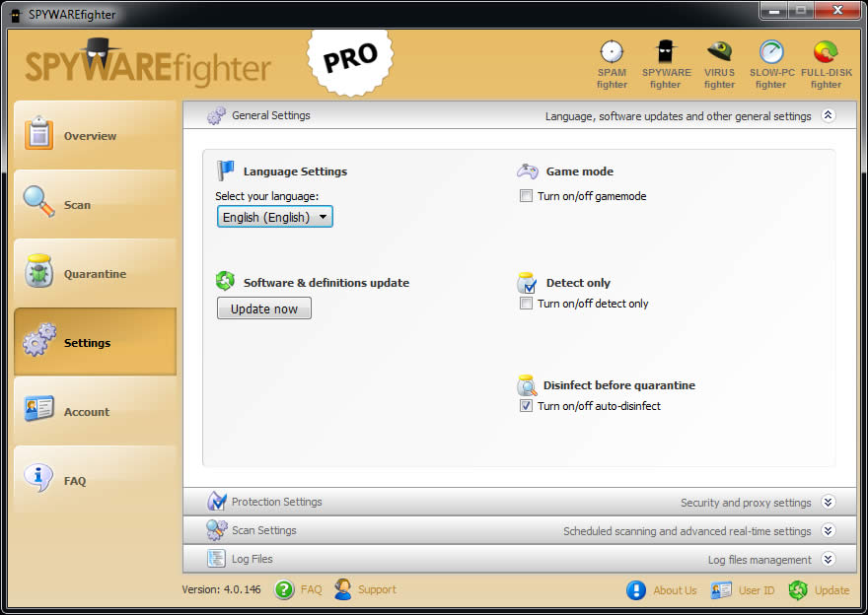868x615 pixels.
Task: Open VIRUS fighter helmet icon
Action: point(720,51)
